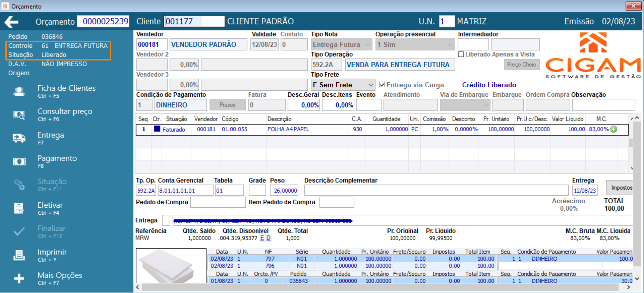Viewport: 644px width, 293px height.
Task: Click the Pagamento money icon
Action: pyautogui.click(x=19, y=162)
